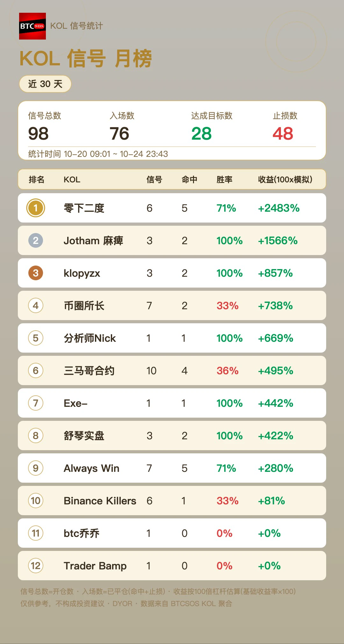344x644 pixels.
Task: Click the rank 12 circle badge
Action: [36, 566]
